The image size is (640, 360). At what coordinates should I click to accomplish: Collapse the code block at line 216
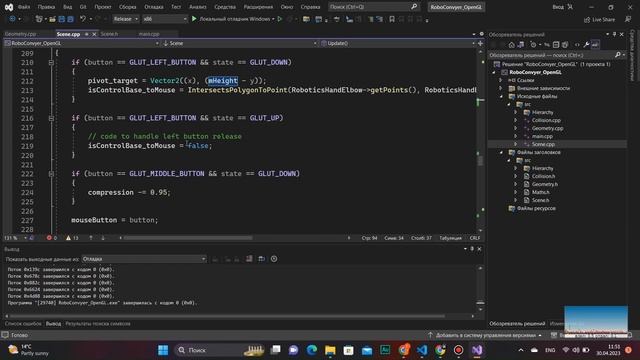(51, 118)
